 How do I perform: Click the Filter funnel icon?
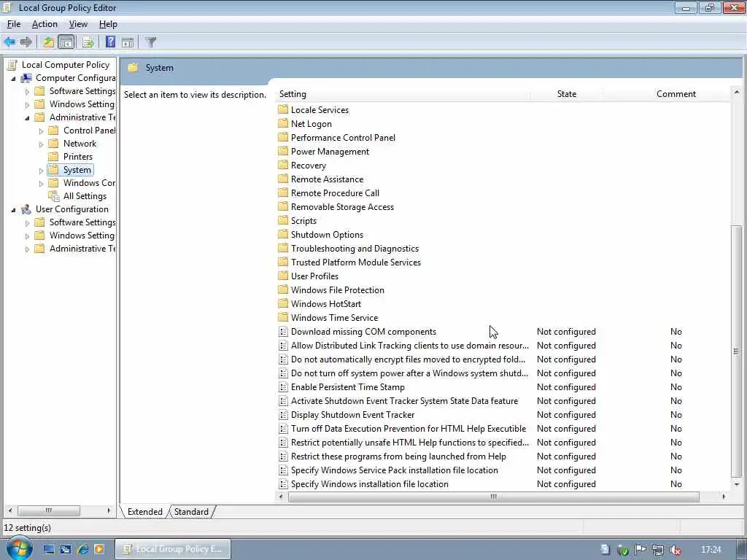click(151, 42)
